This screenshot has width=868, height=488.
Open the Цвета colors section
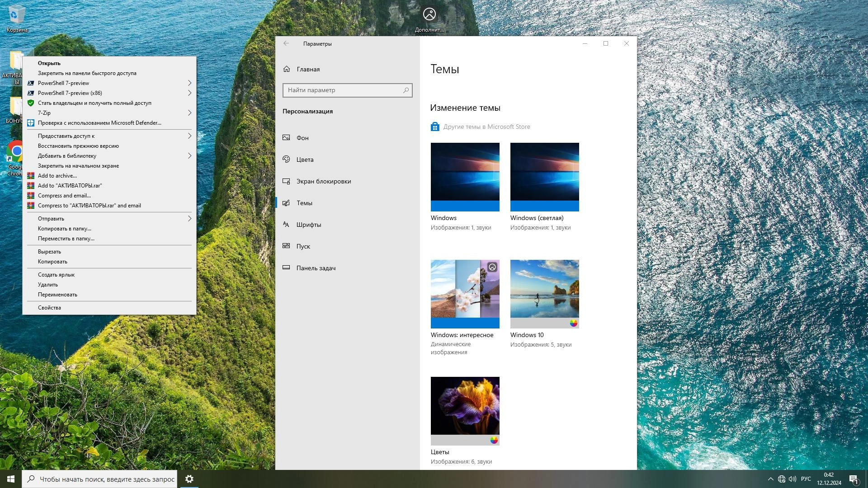305,160
